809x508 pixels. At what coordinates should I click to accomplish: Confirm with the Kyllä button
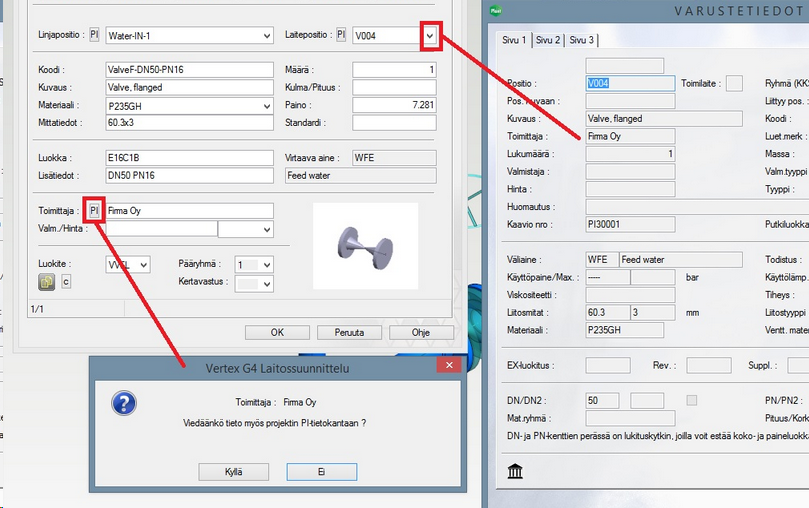click(234, 472)
